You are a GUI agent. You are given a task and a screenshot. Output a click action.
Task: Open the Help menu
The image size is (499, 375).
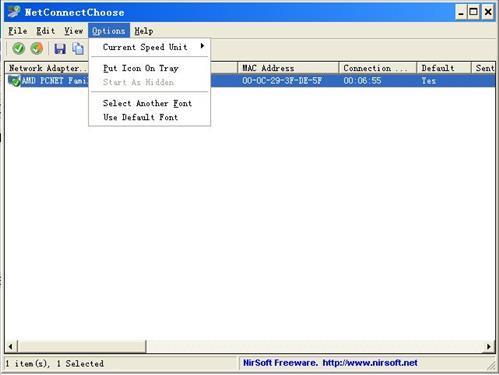[x=144, y=31]
